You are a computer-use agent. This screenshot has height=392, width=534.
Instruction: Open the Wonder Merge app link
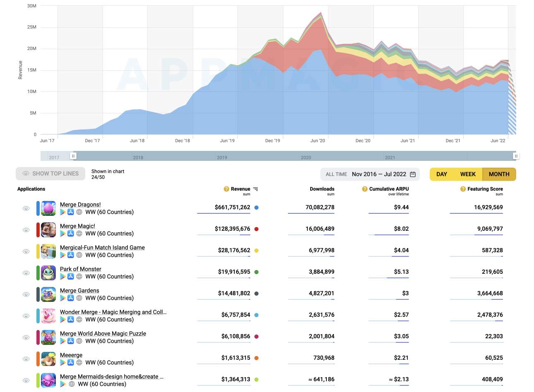pos(113,312)
